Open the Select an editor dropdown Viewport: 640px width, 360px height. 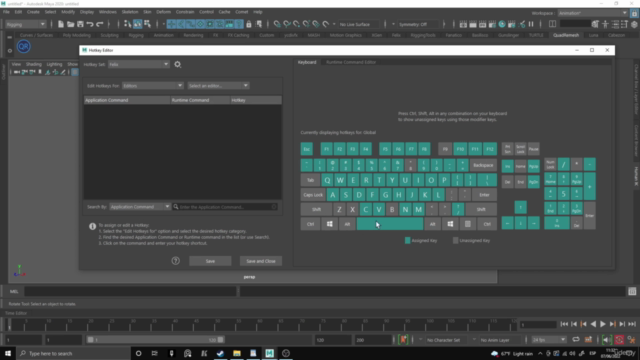pos(218,86)
